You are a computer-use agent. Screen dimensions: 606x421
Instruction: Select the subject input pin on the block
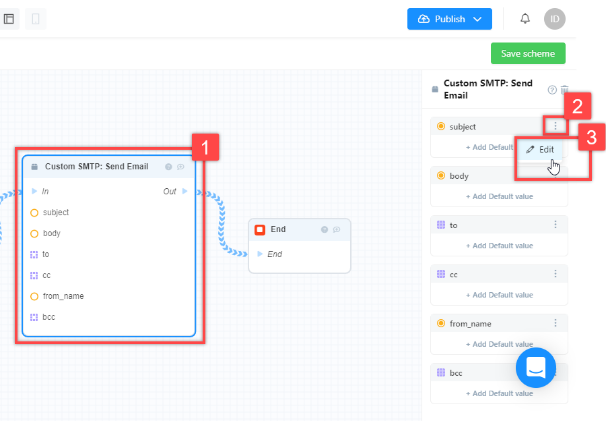(34, 213)
